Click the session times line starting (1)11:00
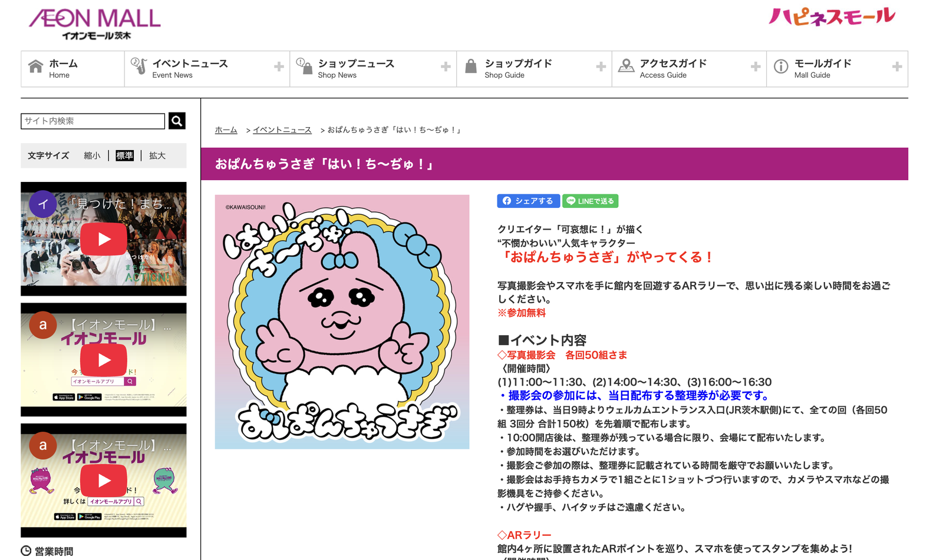 pos(635,382)
